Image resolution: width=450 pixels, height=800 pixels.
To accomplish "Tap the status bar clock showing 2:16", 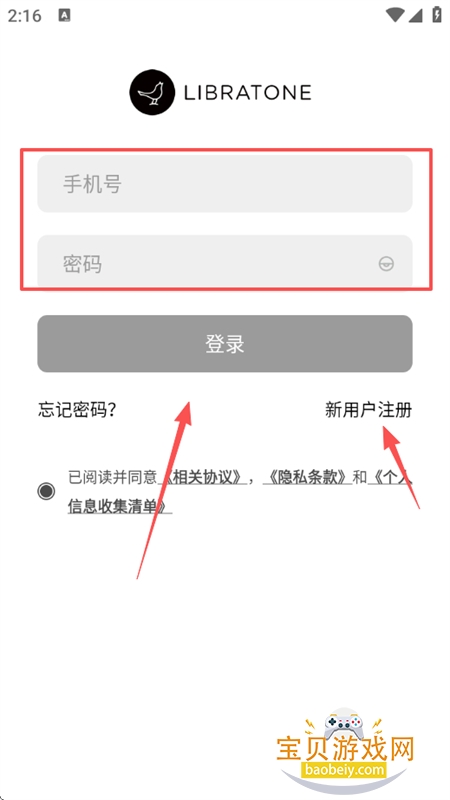I will click(24, 16).
